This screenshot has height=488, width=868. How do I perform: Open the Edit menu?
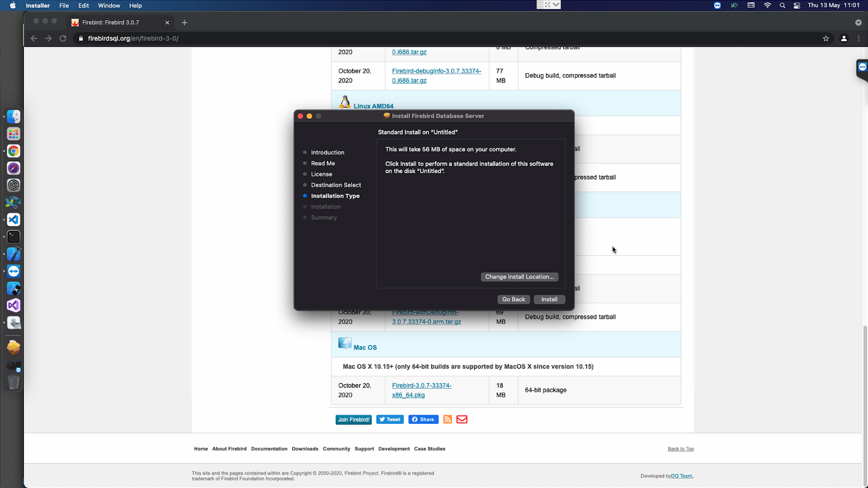click(x=84, y=5)
